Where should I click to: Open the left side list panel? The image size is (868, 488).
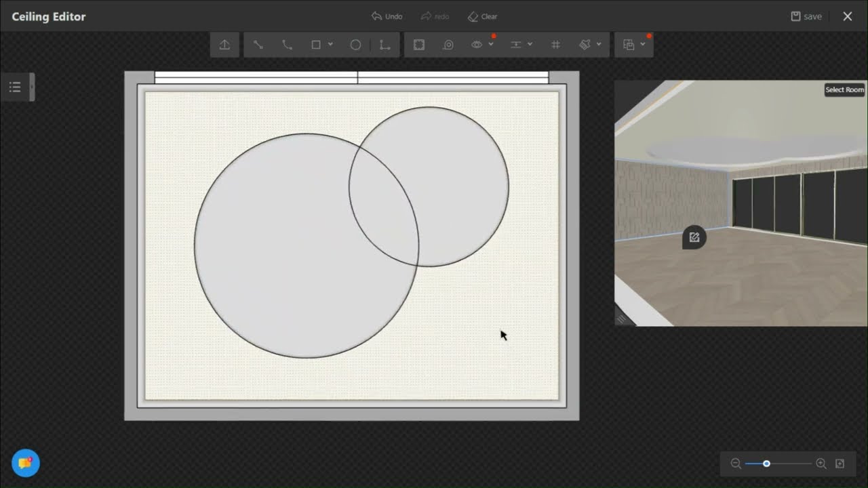16,87
